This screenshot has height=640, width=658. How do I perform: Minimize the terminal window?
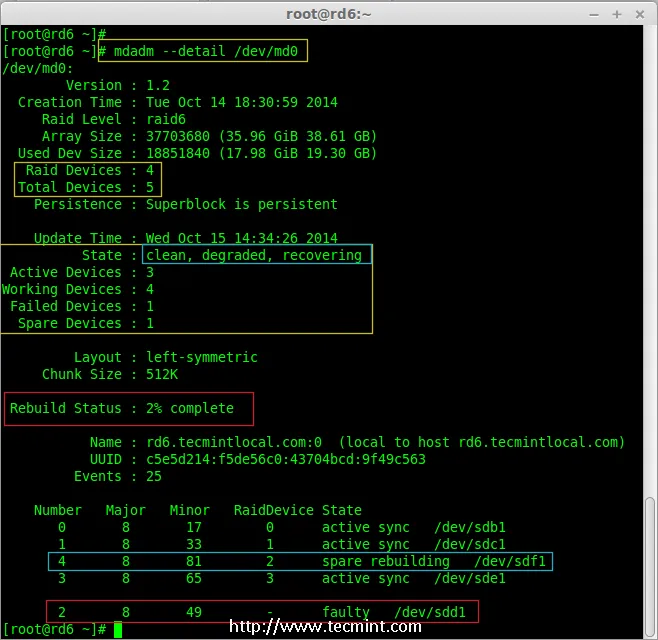(x=590, y=13)
